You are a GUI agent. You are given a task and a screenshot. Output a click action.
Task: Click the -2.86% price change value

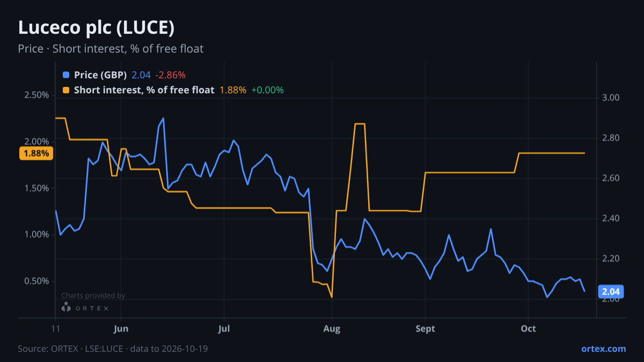(x=171, y=75)
